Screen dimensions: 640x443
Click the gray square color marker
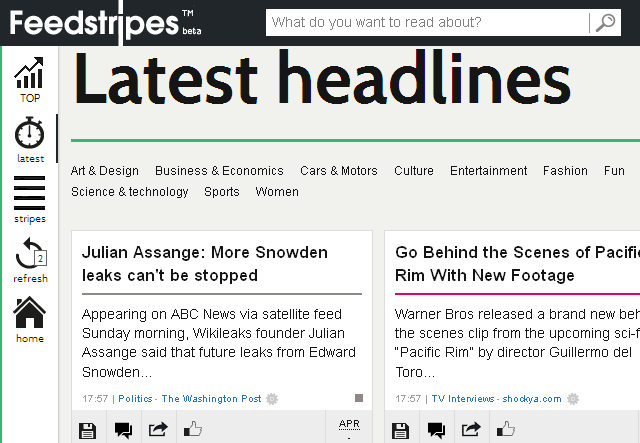coord(359,398)
